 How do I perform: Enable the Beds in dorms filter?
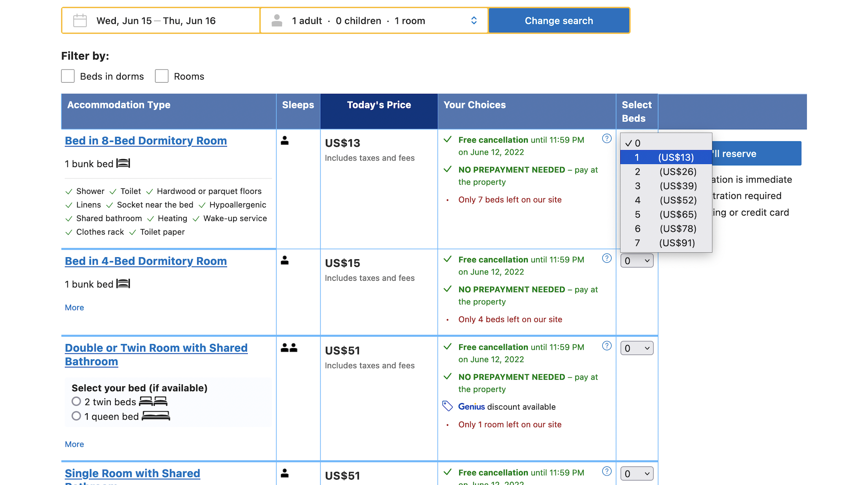[68, 76]
